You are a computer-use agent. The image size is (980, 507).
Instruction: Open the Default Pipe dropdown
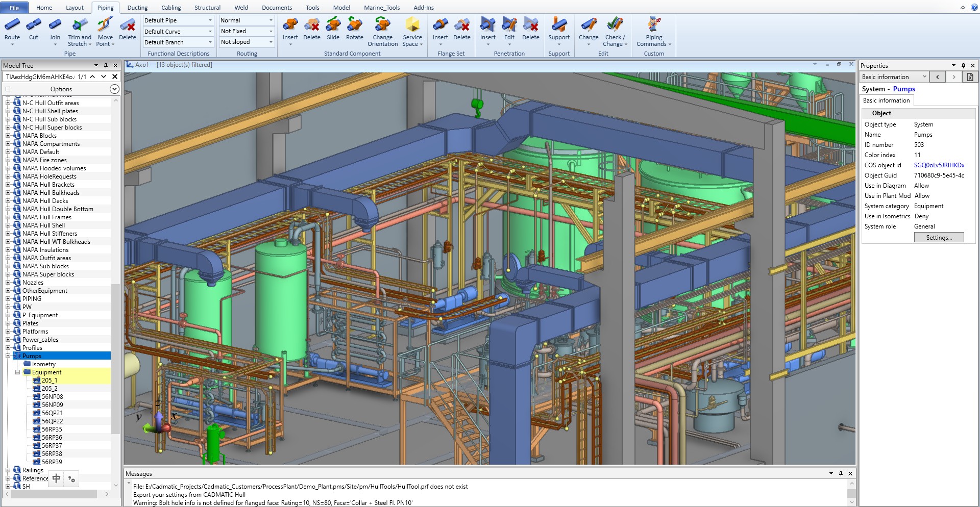tap(210, 20)
